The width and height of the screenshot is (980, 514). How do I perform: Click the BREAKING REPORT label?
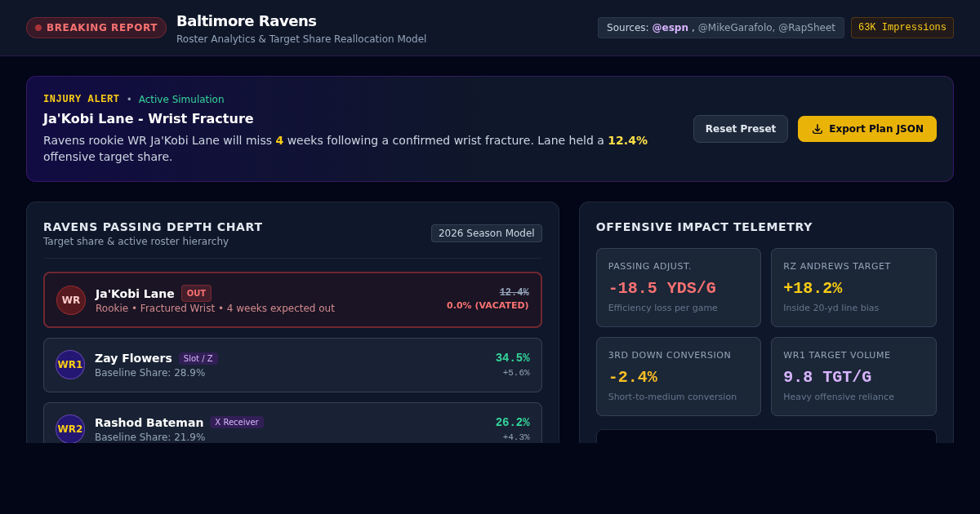click(102, 28)
